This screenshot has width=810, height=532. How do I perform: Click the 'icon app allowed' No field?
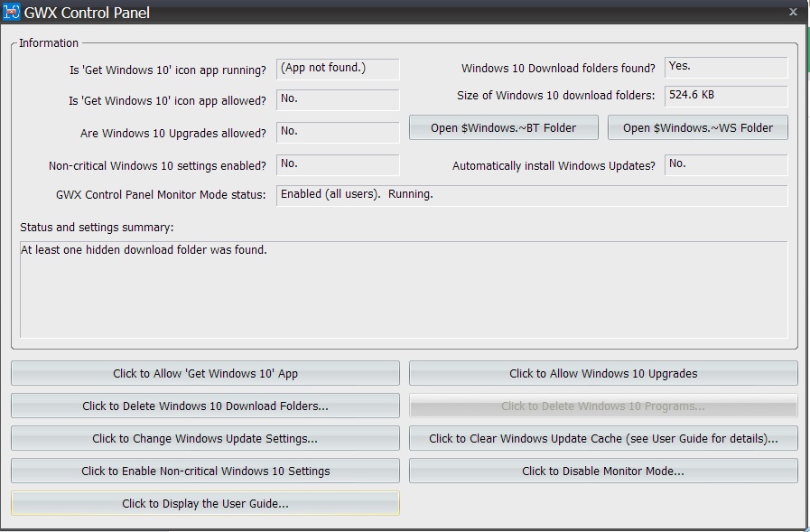click(338, 99)
